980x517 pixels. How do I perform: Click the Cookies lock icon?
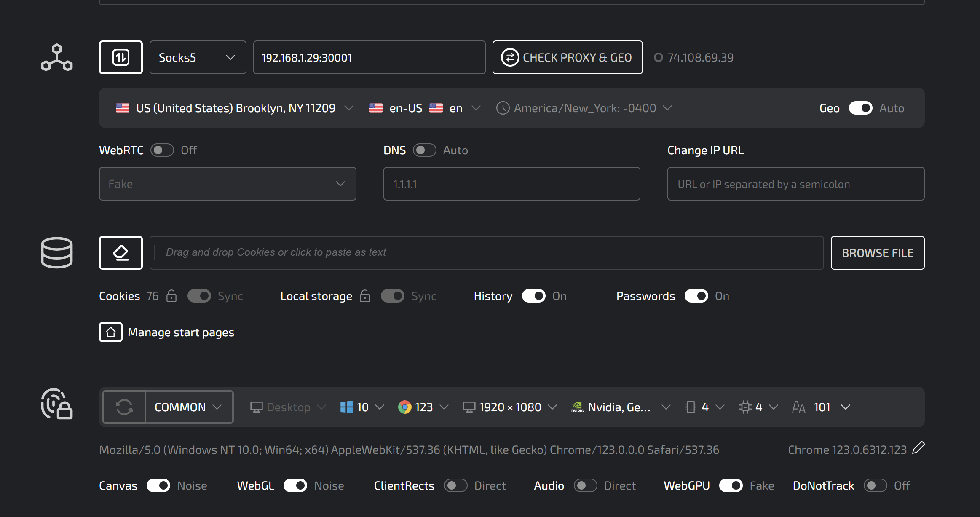pyautogui.click(x=171, y=296)
